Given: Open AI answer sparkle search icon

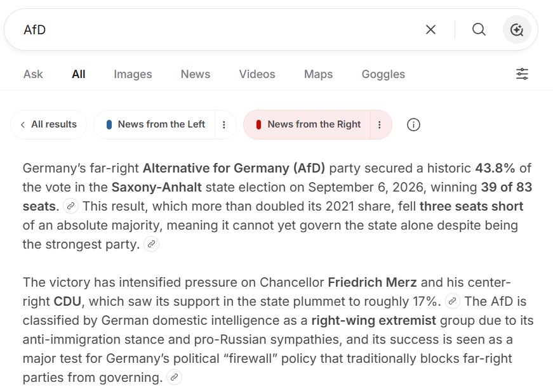Looking at the screenshot, I should (x=517, y=30).
